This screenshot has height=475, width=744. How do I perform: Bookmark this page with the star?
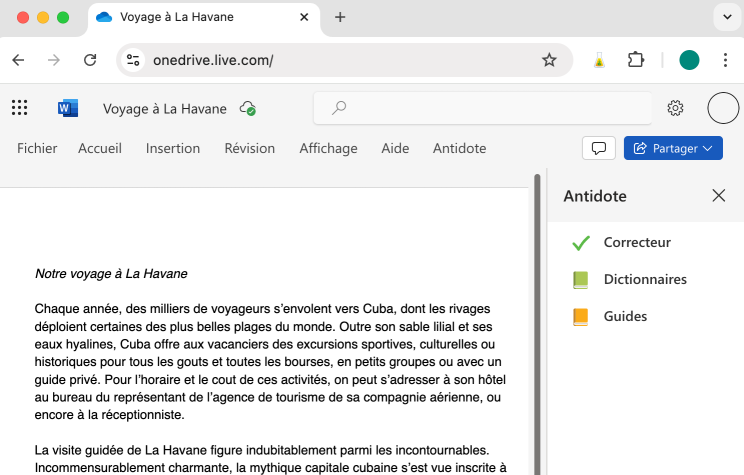pyautogui.click(x=549, y=60)
